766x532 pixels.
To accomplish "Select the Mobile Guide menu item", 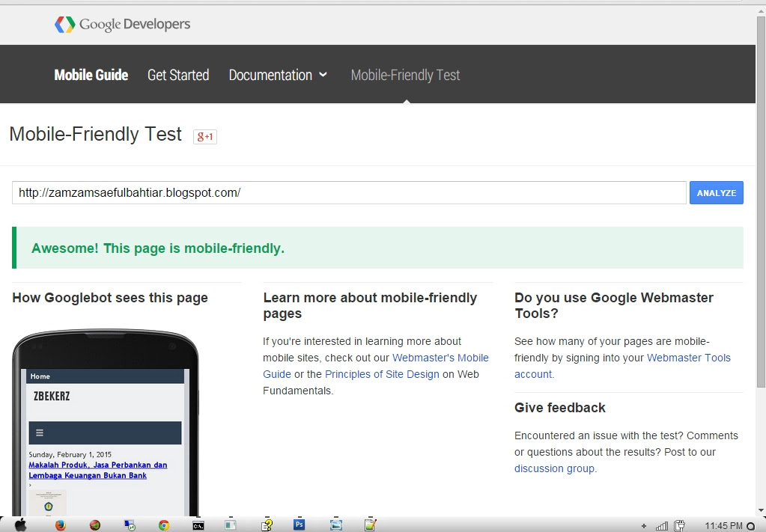I will pos(91,75).
